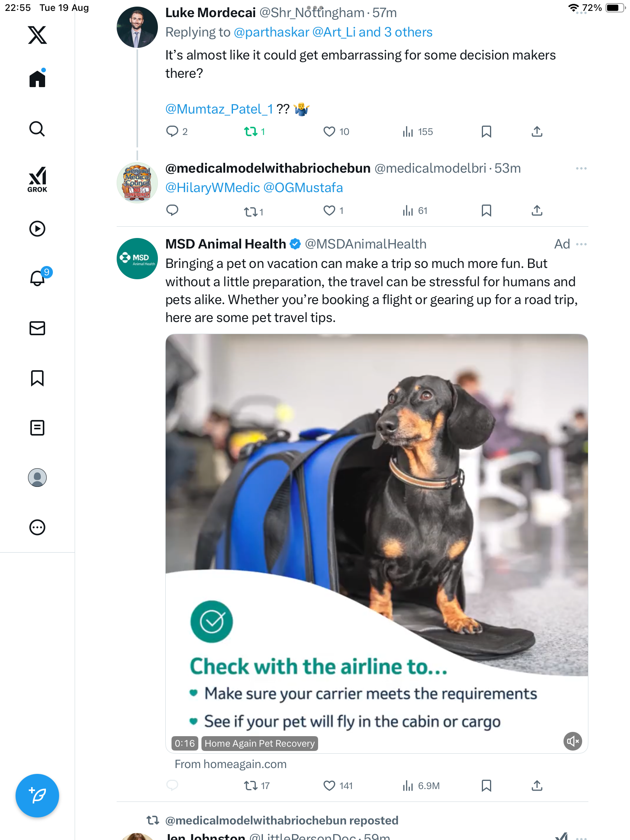Unmute the MSD ad video
630x840 pixels.
[572, 741]
